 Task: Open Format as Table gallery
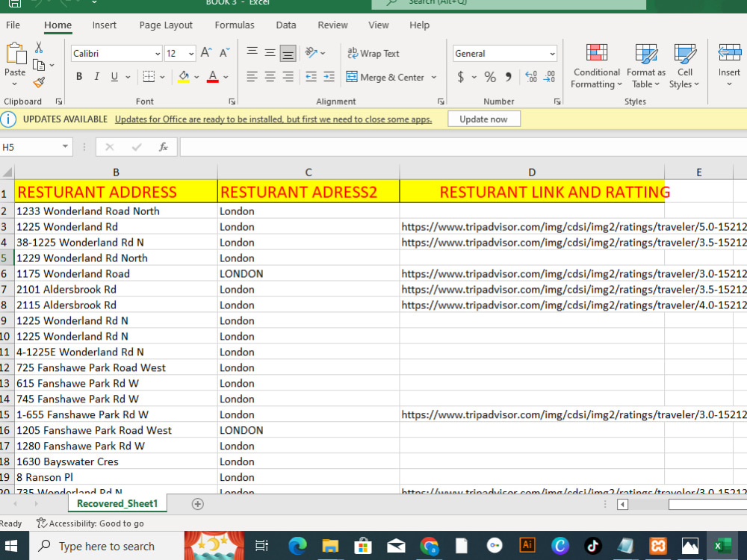(646, 66)
